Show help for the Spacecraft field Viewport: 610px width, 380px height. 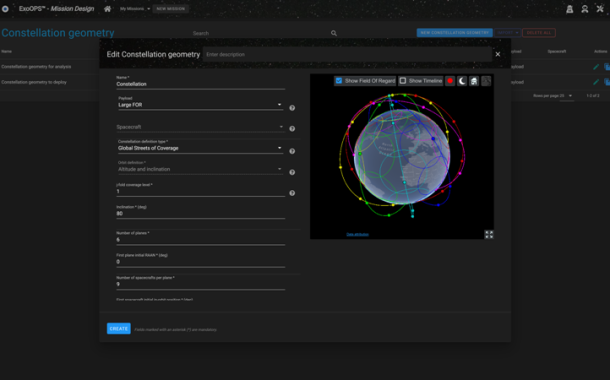click(x=292, y=129)
